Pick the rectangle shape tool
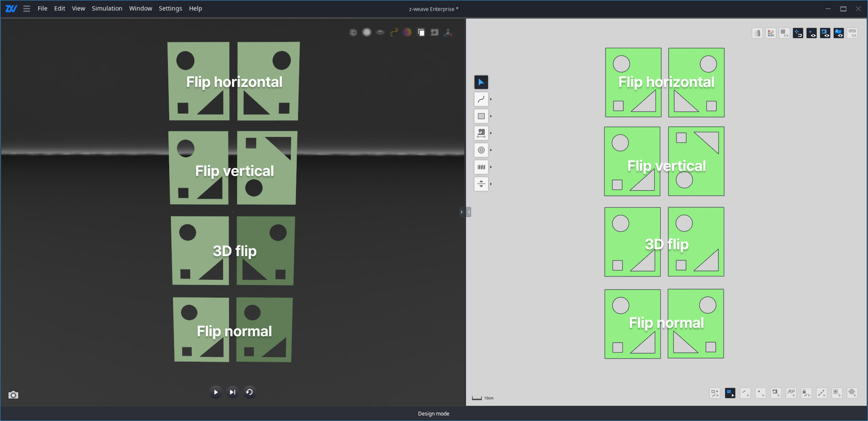Viewport: 868px width, 421px height. coord(481,116)
